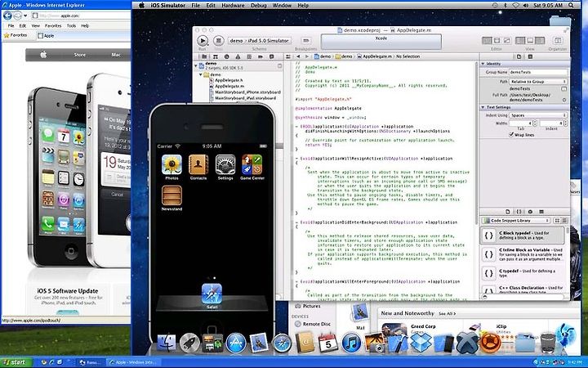588x368 pixels.
Task: Click the Group Name text field
Action: click(x=538, y=72)
